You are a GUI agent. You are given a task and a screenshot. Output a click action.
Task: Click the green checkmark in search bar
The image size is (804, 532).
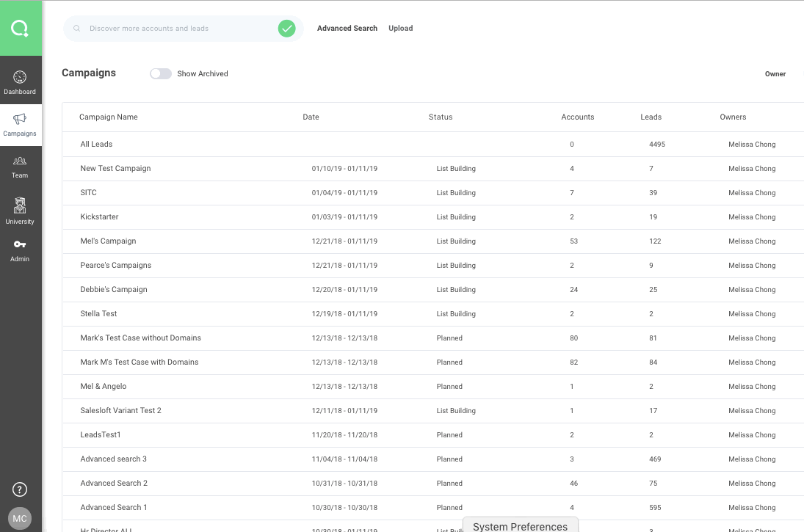point(286,29)
